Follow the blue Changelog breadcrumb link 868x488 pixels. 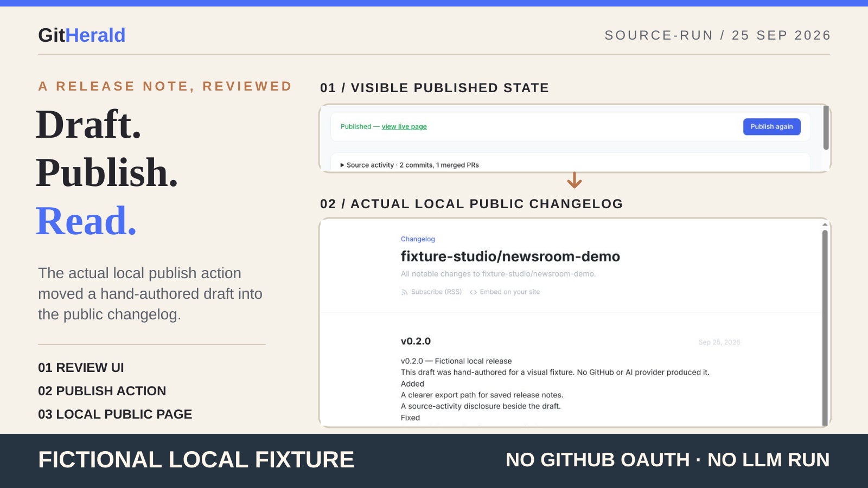point(418,239)
